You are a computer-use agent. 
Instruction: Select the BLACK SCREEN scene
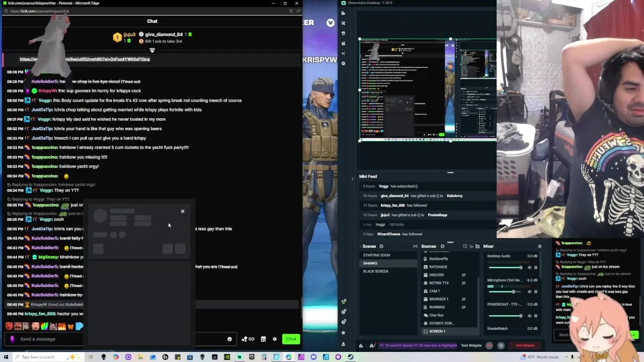(387, 271)
